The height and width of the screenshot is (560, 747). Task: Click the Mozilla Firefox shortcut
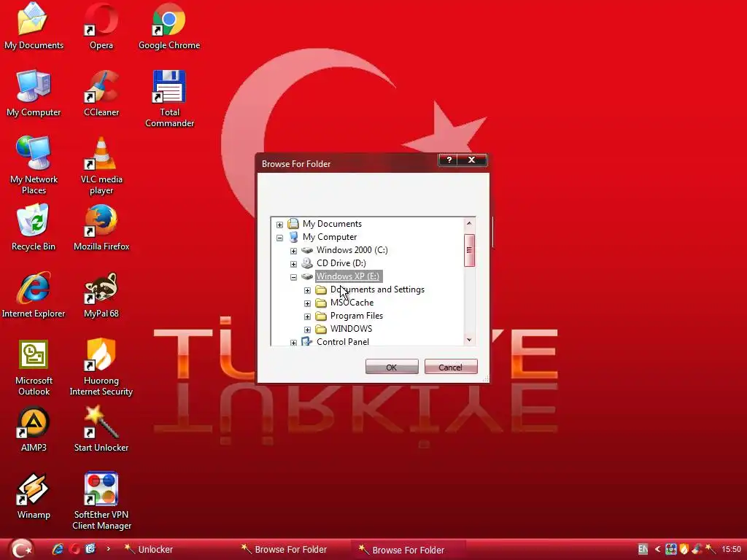click(101, 227)
